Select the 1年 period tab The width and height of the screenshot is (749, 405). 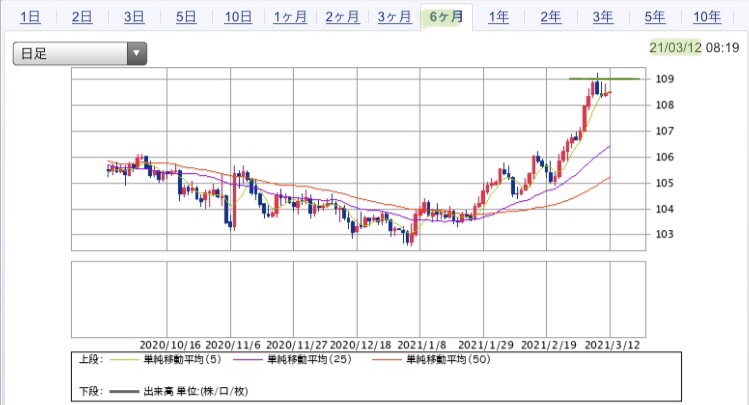point(498,17)
